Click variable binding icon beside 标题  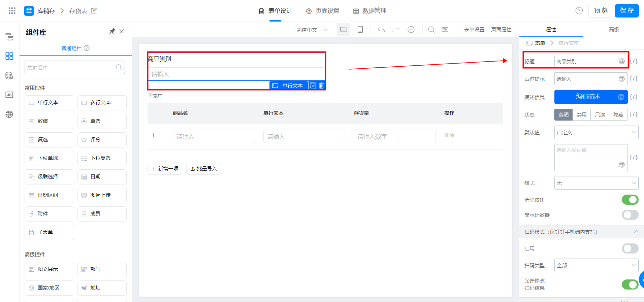click(634, 61)
